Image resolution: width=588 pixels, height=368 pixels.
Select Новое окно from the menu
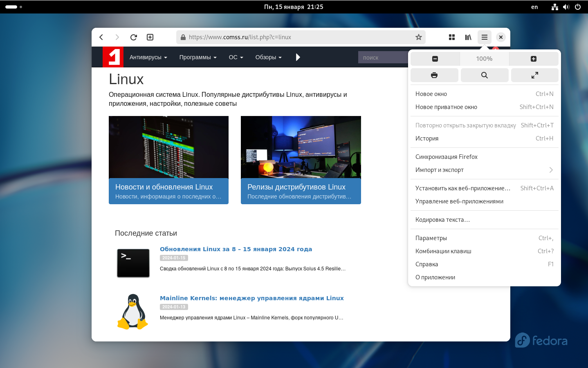coord(485,94)
